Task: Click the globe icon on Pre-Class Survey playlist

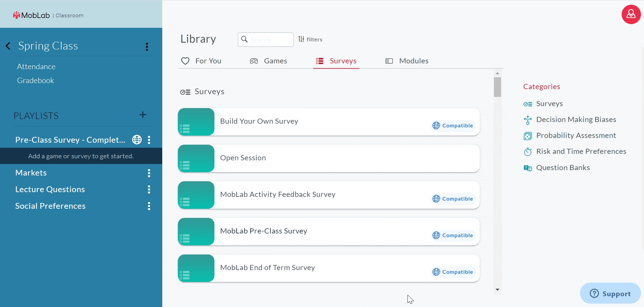Action: [137, 140]
